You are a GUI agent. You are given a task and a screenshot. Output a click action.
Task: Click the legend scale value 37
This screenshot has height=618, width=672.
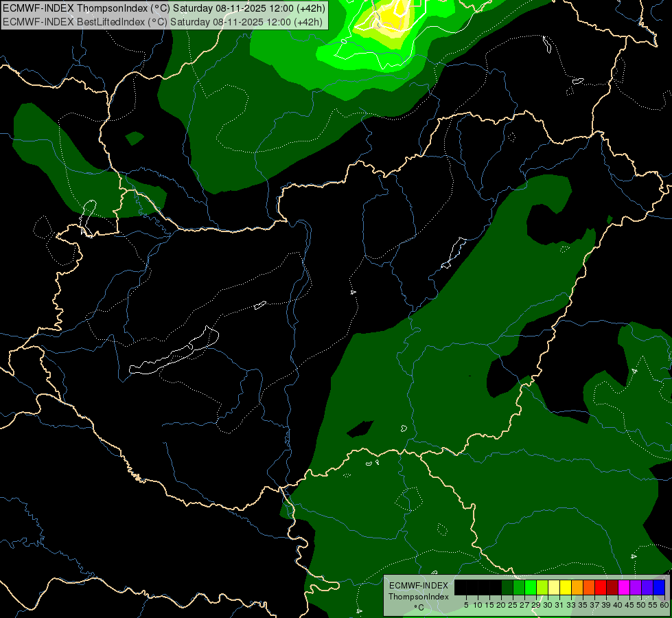click(x=594, y=605)
